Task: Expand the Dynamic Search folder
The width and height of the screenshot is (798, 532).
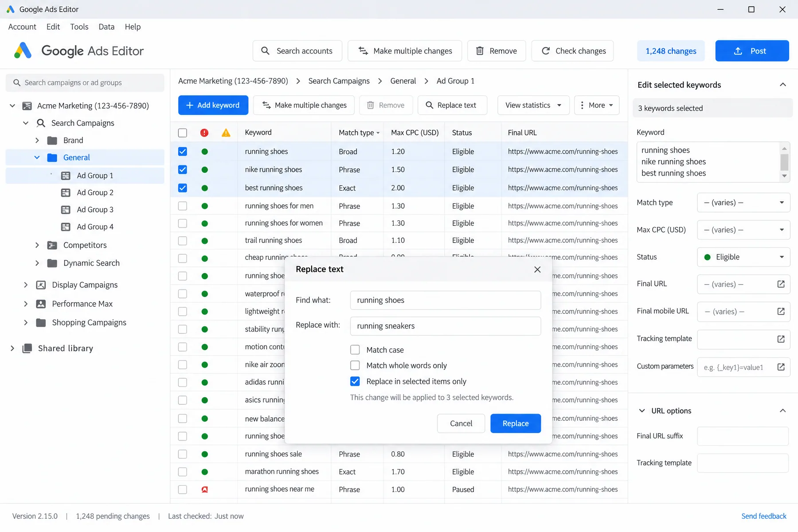Action: pyautogui.click(x=37, y=263)
